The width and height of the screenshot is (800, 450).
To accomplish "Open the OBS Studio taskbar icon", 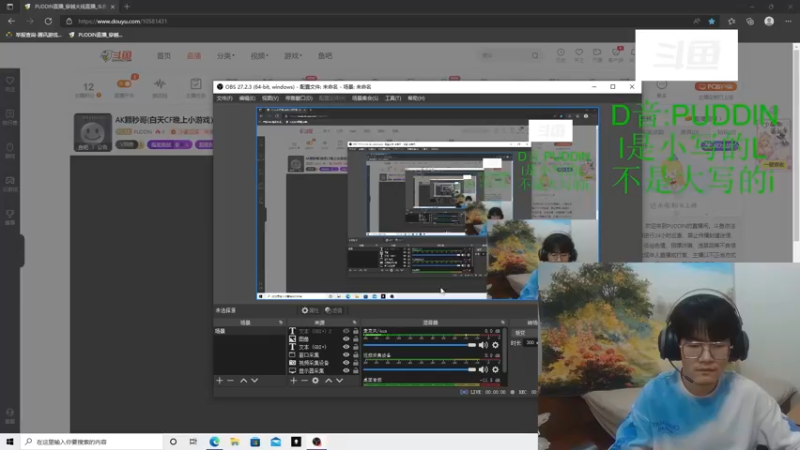I will (316, 442).
